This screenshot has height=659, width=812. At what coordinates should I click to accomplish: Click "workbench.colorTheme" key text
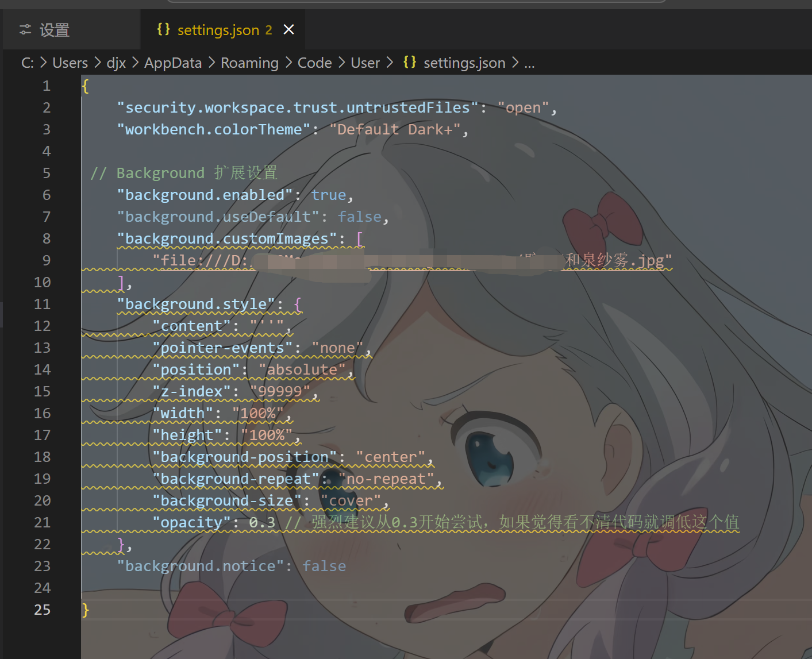214,130
